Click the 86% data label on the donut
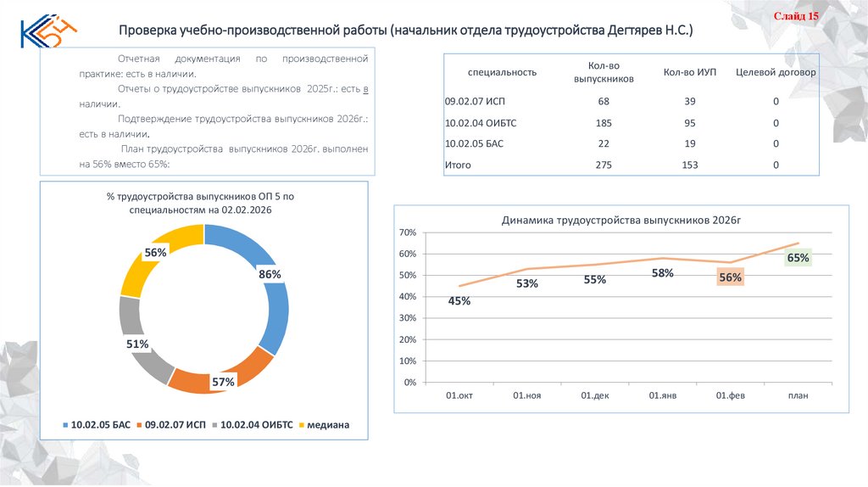The image size is (868, 487). point(270,274)
